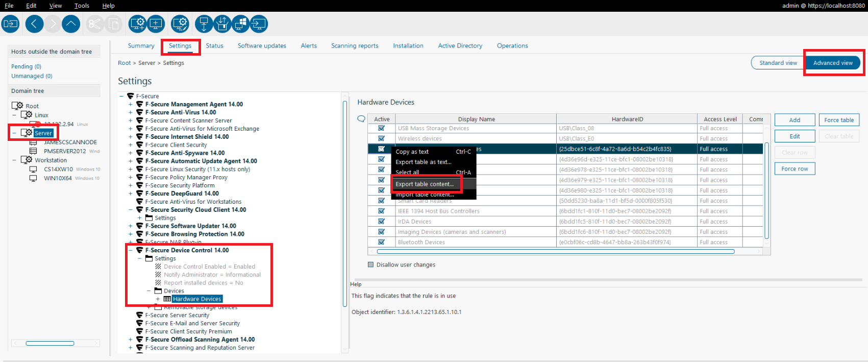The image size is (868, 362).
Task: Switch to the Software updates tab
Action: [262, 45]
